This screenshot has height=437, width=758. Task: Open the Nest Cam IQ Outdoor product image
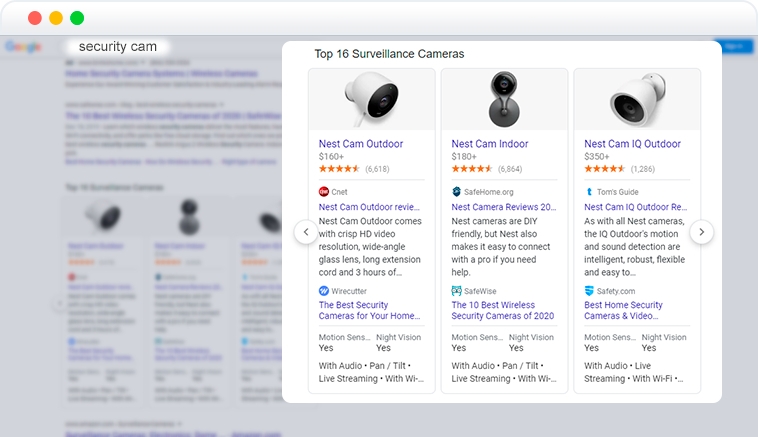[x=637, y=99]
